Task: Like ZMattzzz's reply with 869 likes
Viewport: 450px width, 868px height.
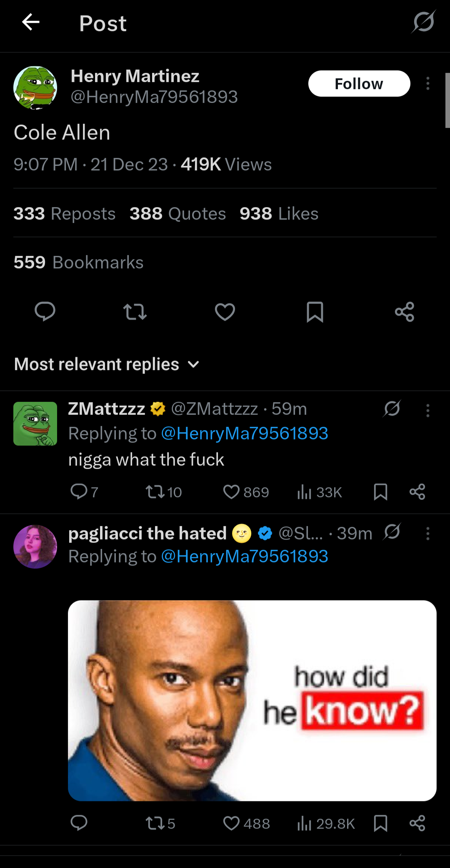Action: coord(246,492)
